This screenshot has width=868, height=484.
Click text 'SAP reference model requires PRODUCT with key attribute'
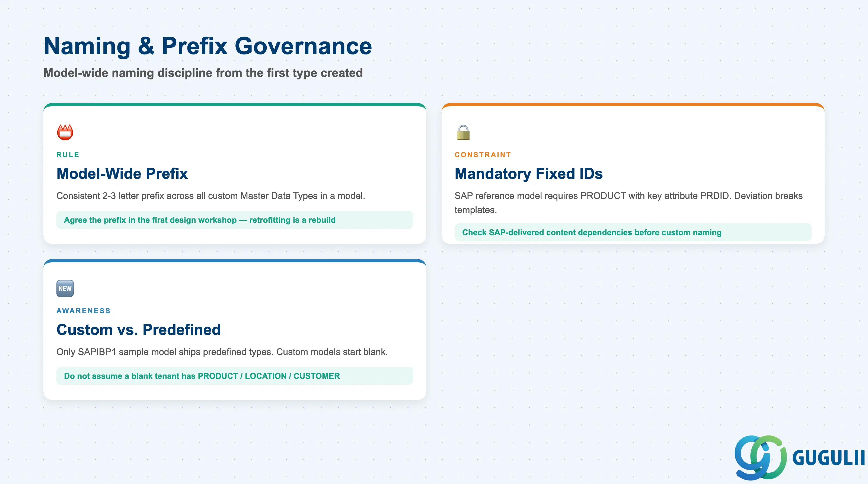pos(576,196)
